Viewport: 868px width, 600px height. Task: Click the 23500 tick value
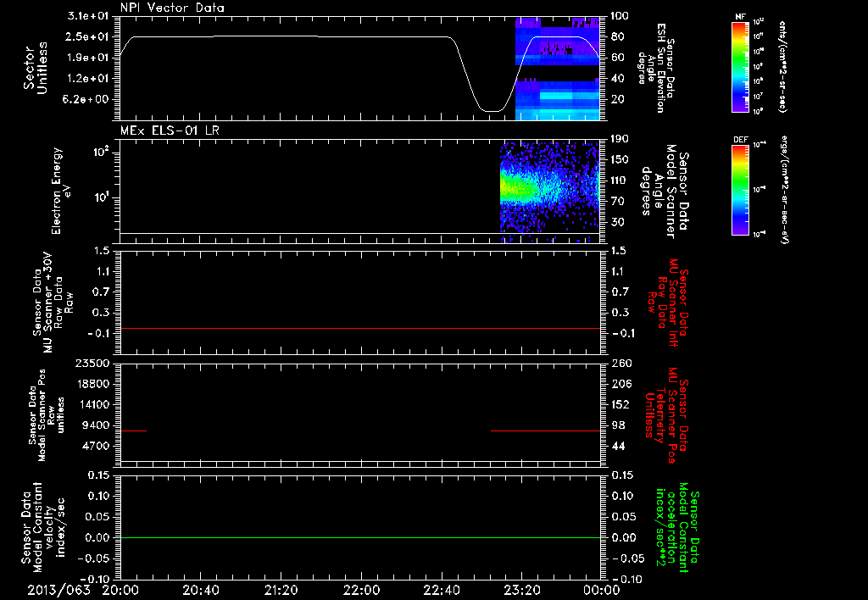tap(93, 364)
